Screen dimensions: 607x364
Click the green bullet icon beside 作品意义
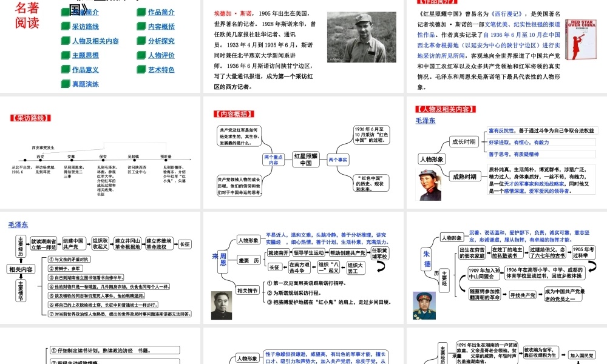(66, 69)
